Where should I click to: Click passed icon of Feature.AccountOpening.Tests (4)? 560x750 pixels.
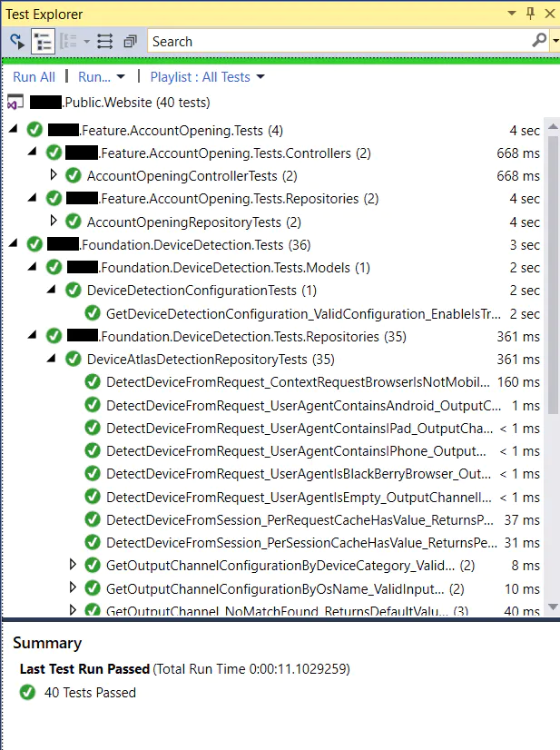point(34,130)
